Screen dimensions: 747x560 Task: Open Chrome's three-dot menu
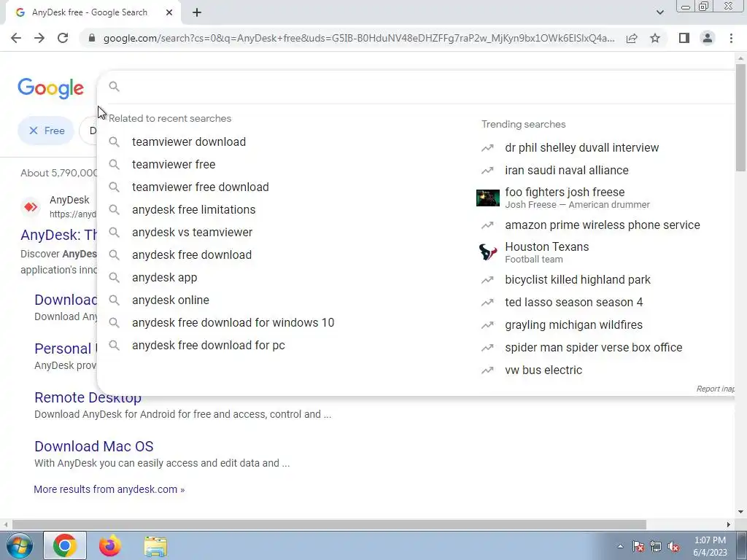tap(731, 38)
